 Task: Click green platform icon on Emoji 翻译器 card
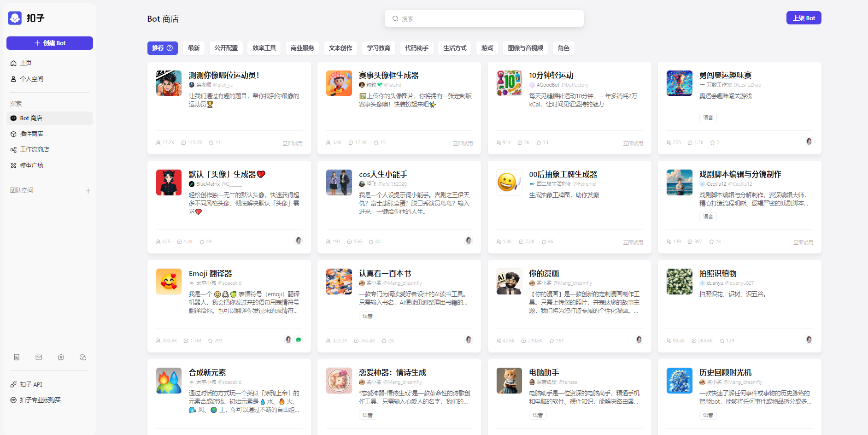pos(299,340)
